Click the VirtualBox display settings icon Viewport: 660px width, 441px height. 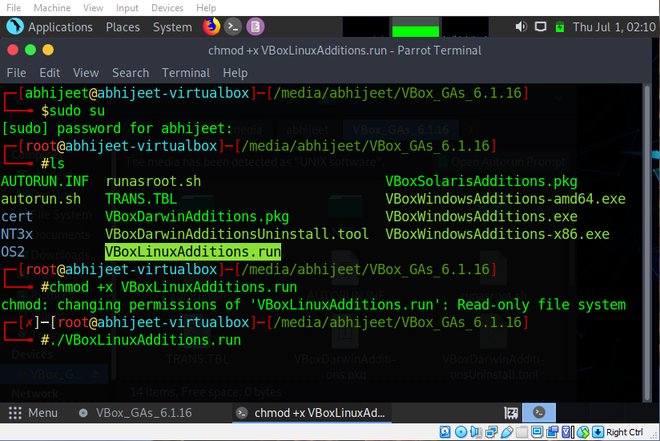tap(537, 432)
